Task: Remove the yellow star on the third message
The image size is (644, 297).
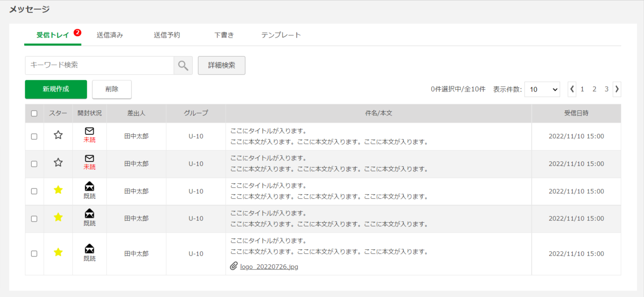Action: pyautogui.click(x=58, y=190)
